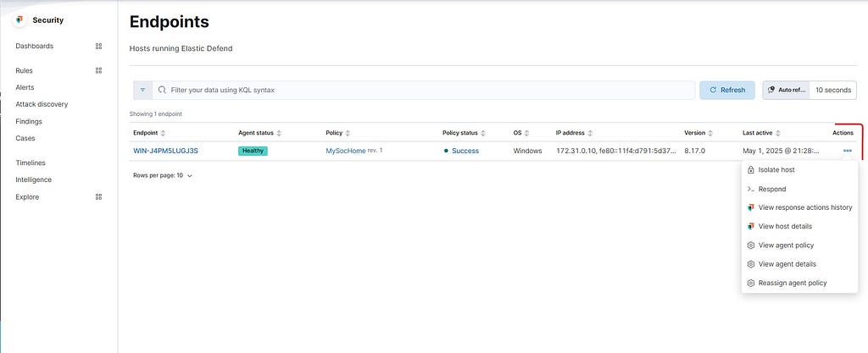Click the Windows OS cell

527,151
